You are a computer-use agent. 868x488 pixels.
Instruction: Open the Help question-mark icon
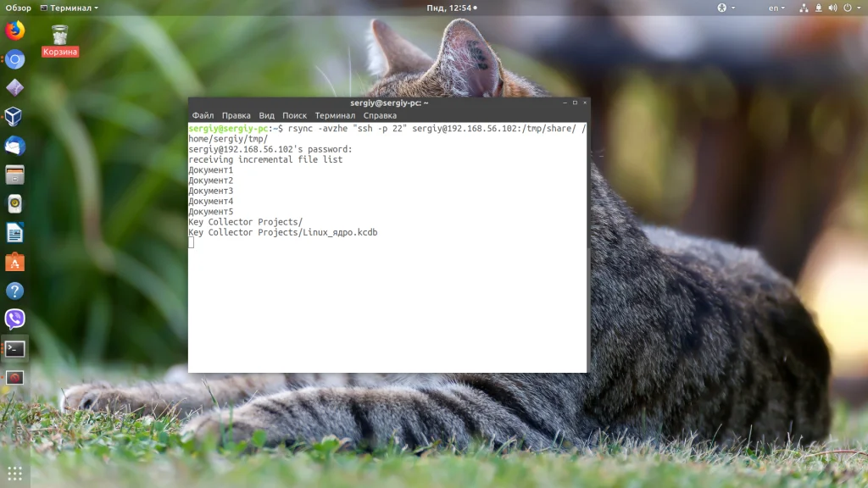pos(15,291)
